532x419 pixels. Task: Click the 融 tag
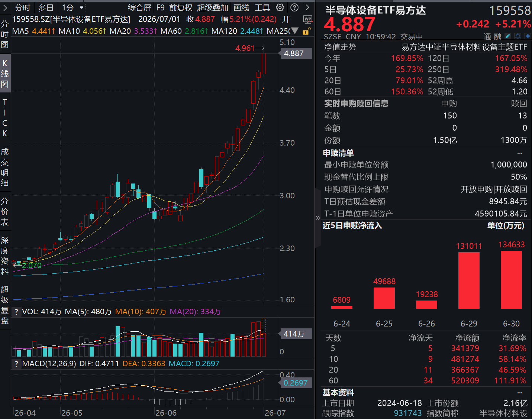(497, 36)
